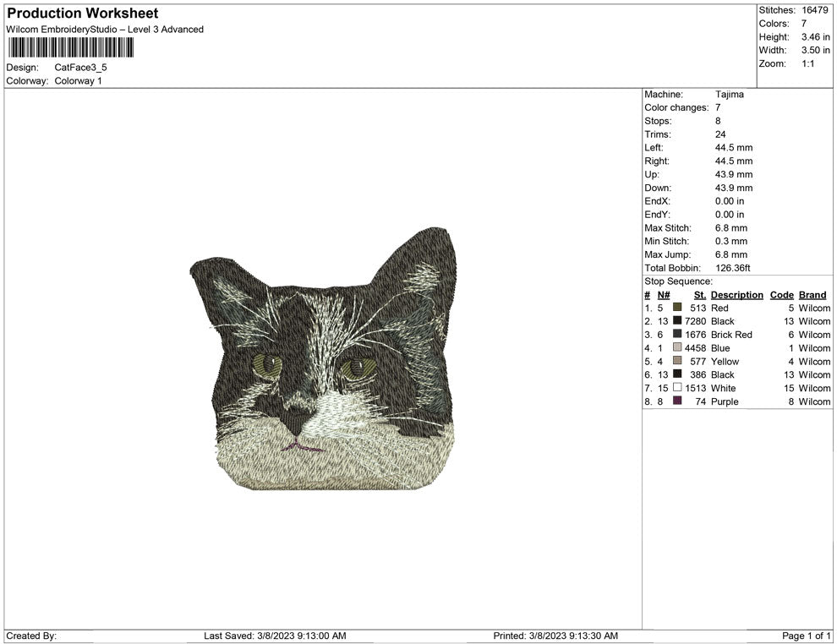The width and height of the screenshot is (837, 644).
Task: Click the Yellow swatch at stop 5
Action: [676, 362]
